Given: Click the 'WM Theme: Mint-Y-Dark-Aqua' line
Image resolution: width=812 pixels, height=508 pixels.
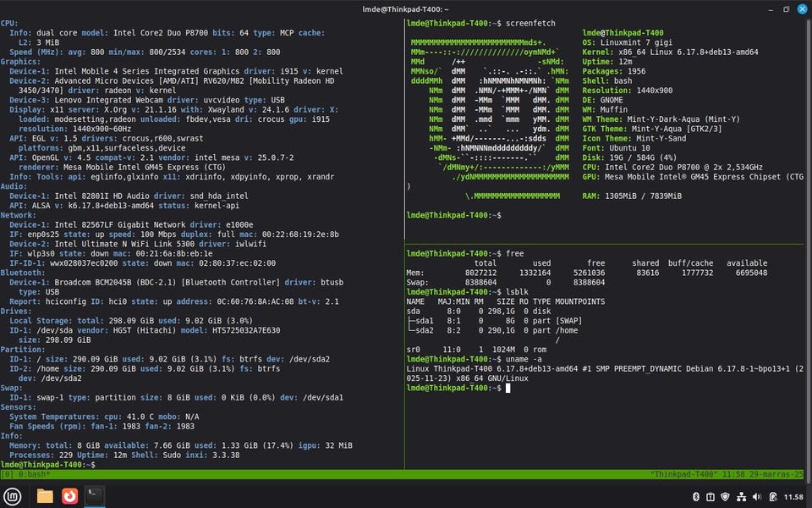Looking at the screenshot, I should (661, 119).
